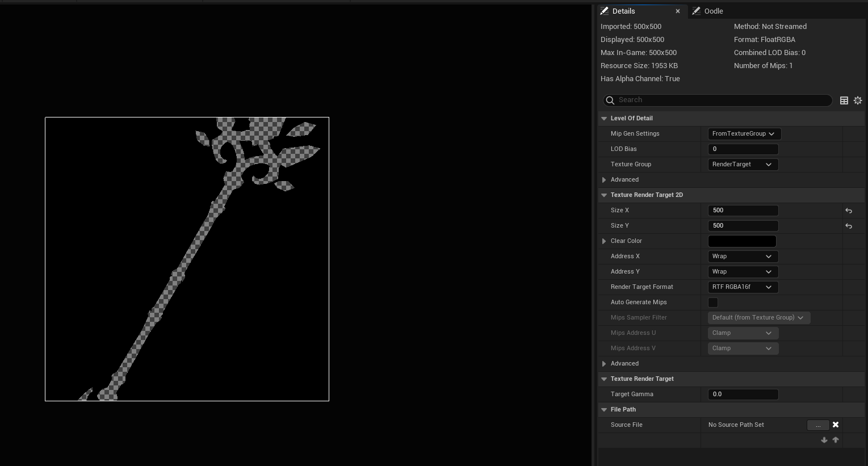Collapse the Level Of Detail section
Screen dimensions: 868x466
tap(604, 119)
